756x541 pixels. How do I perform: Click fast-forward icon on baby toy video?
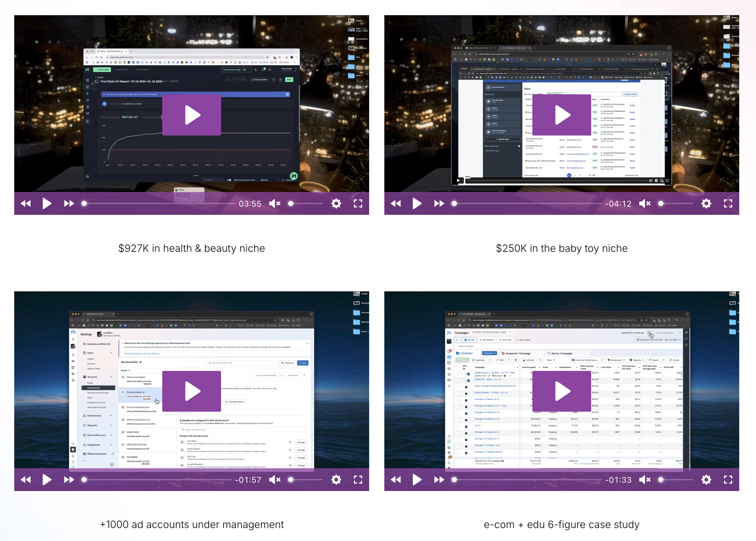click(439, 203)
